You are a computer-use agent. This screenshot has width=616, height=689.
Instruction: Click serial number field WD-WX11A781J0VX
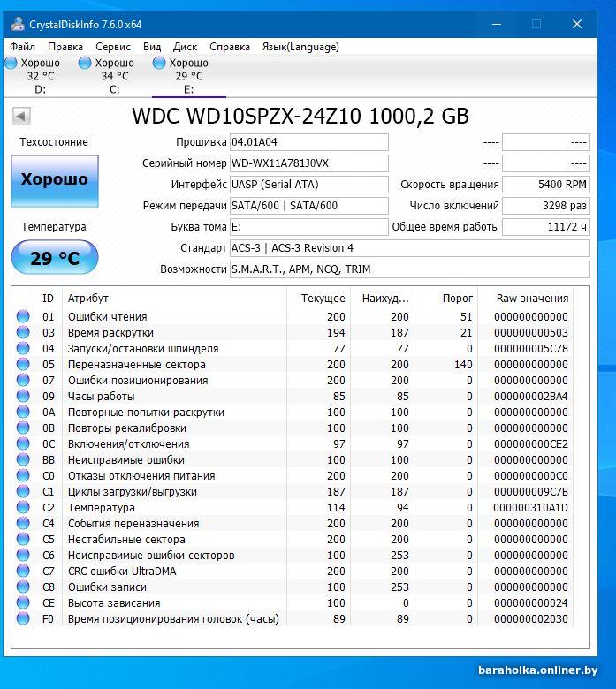[x=309, y=163]
